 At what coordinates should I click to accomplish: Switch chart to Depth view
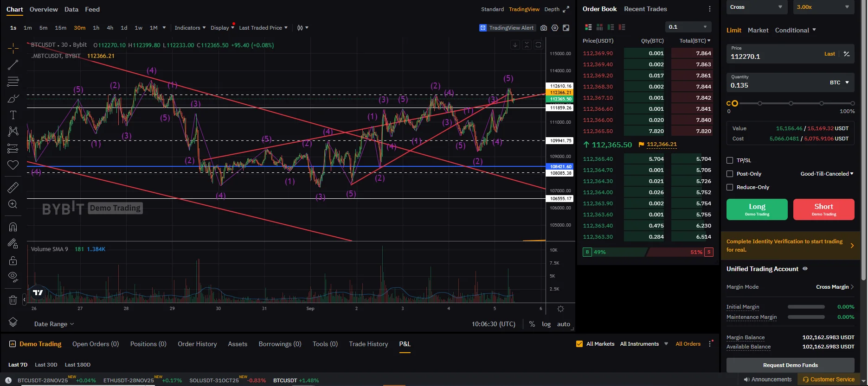pyautogui.click(x=552, y=9)
